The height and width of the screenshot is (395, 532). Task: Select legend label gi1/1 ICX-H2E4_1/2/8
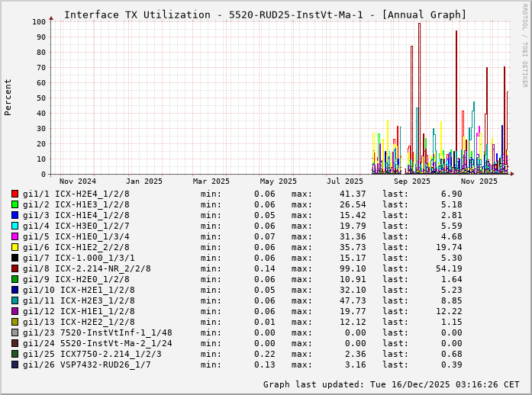(76, 194)
